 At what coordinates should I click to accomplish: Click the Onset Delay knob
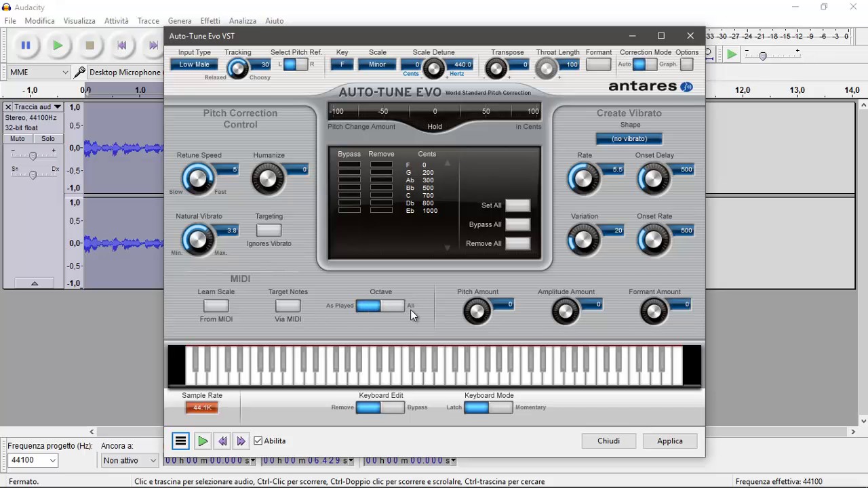(x=654, y=179)
